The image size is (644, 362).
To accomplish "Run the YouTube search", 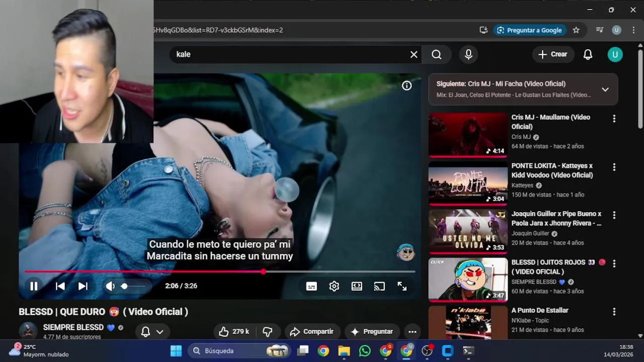I will click(x=436, y=54).
